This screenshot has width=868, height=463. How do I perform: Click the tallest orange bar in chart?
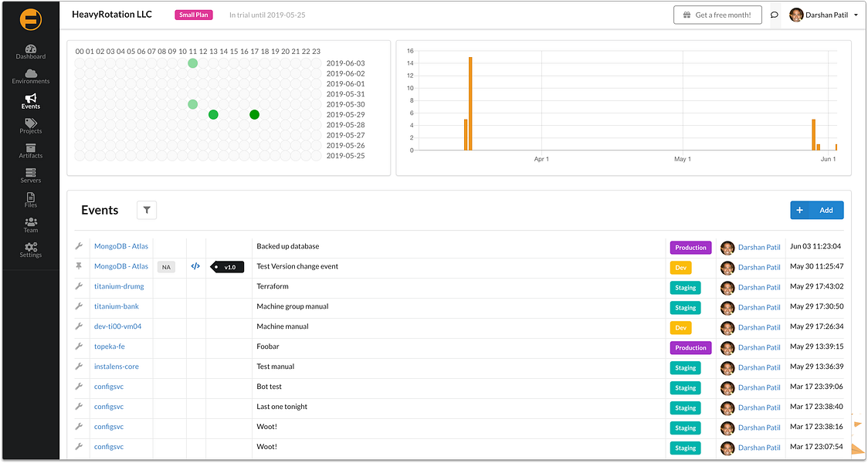point(470,103)
